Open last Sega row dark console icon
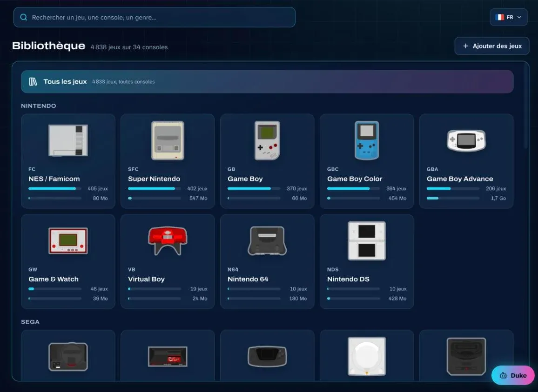This screenshot has height=392, width=538. pyautogui.click(x=466, y=356)
